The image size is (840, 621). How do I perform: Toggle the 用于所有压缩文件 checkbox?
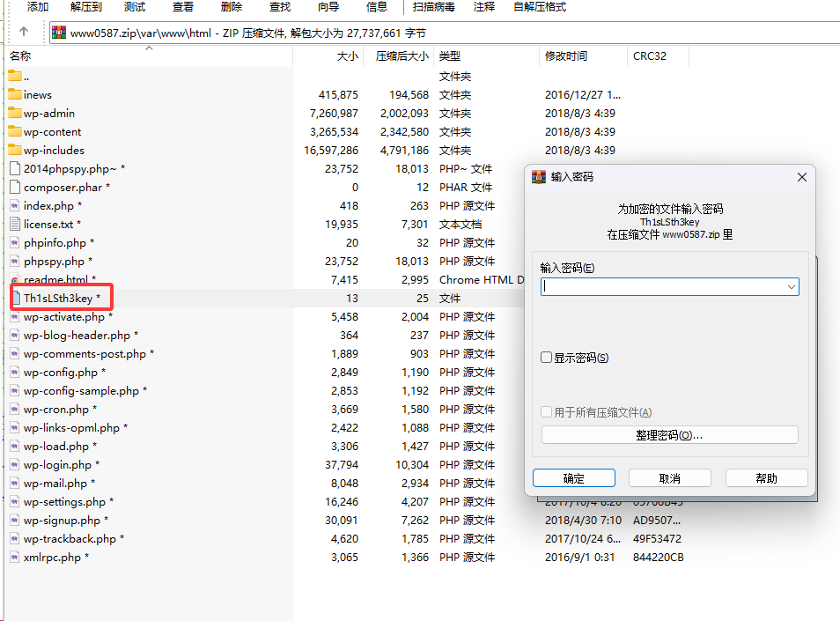pos(547,412)
